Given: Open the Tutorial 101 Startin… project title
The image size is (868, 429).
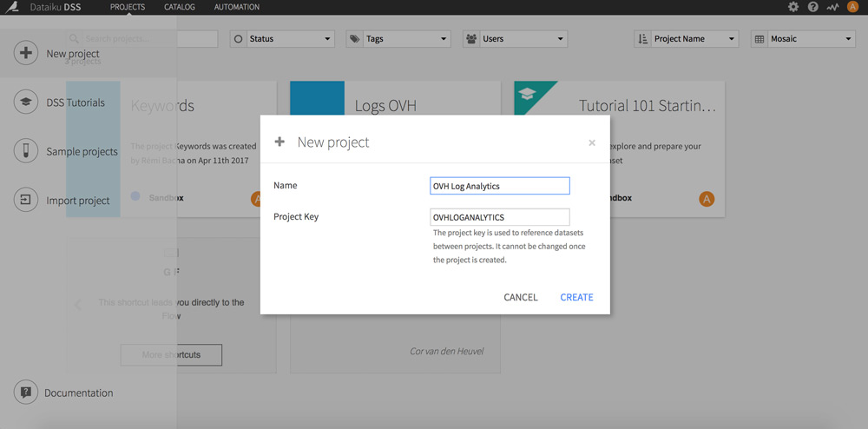Looking at the screenshot, I should 648,106.
